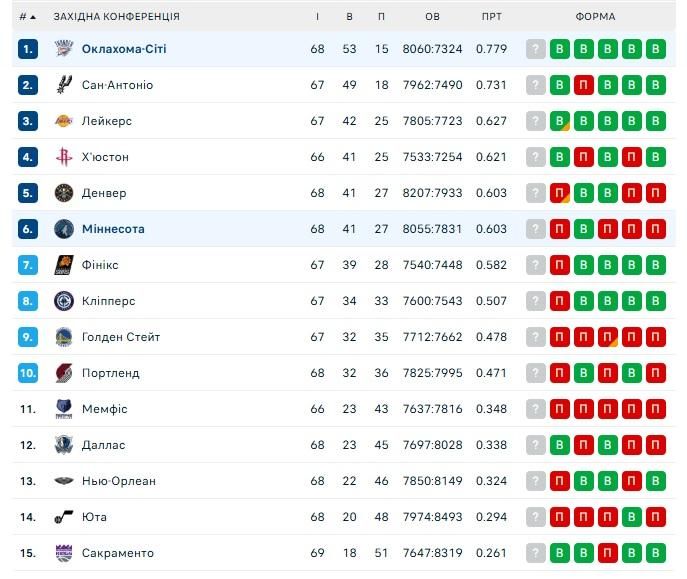This screenshot has height=579, width=687.
Task: Click the Phoenix Suns logo
Action: tap(64, 265)
